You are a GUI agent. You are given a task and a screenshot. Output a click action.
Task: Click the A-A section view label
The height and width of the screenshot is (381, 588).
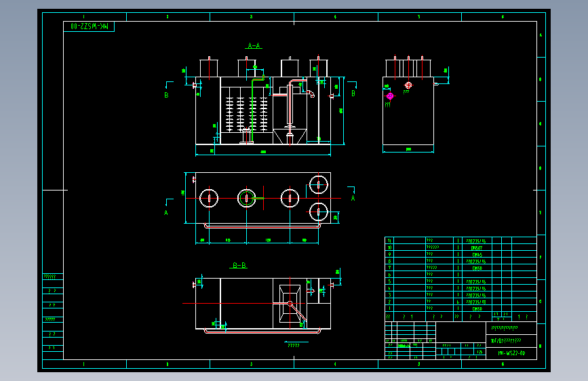click(254, 45)
